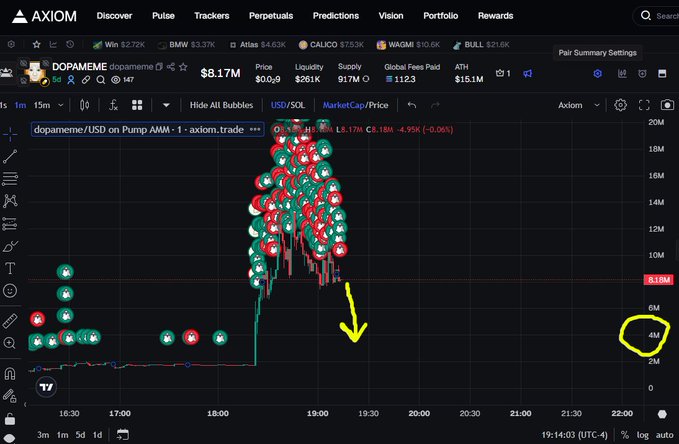Expand the interval dropdown chevron
The height and width of the screenshot is (444, 679).
pos(61,105)
